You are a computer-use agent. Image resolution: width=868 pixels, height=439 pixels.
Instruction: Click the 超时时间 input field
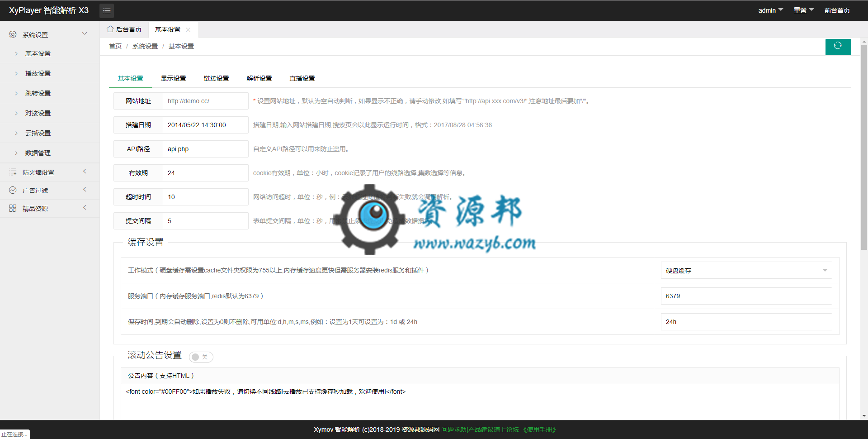(x=206, y=197)
